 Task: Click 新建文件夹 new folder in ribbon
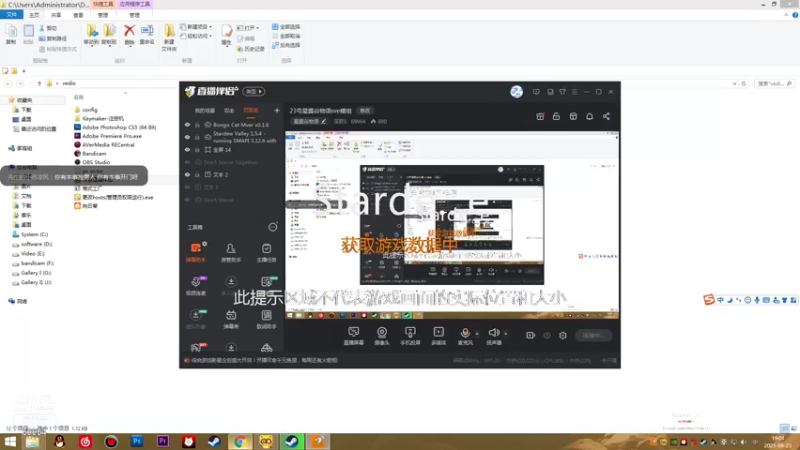point(169,38)
